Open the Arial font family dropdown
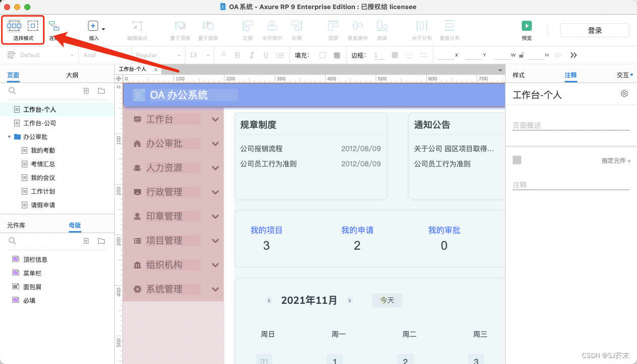637x364 pixels. coord(105,55)
